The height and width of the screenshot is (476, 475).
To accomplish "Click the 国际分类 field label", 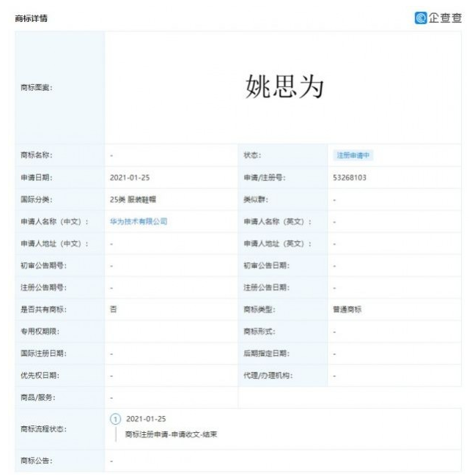I will 37,199.
